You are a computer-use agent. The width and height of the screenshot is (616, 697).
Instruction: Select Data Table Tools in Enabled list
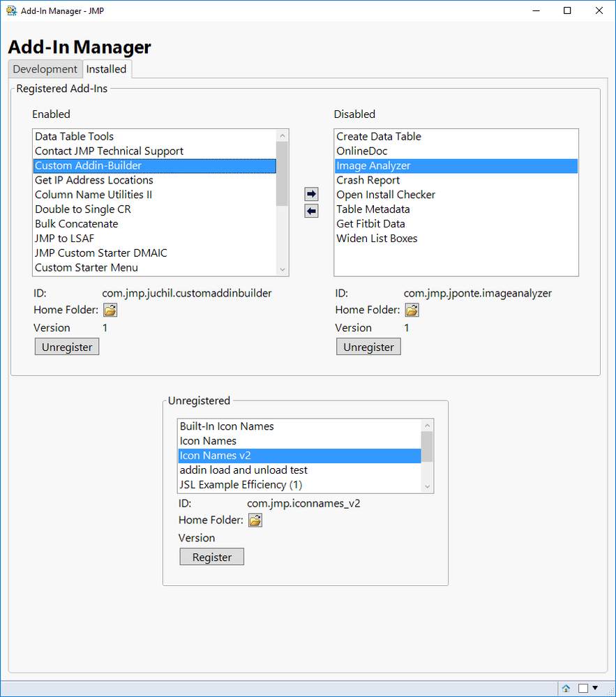coord(75,137)
